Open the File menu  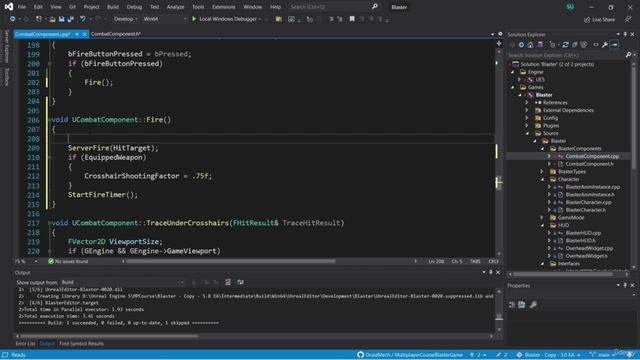coord(22,7)
